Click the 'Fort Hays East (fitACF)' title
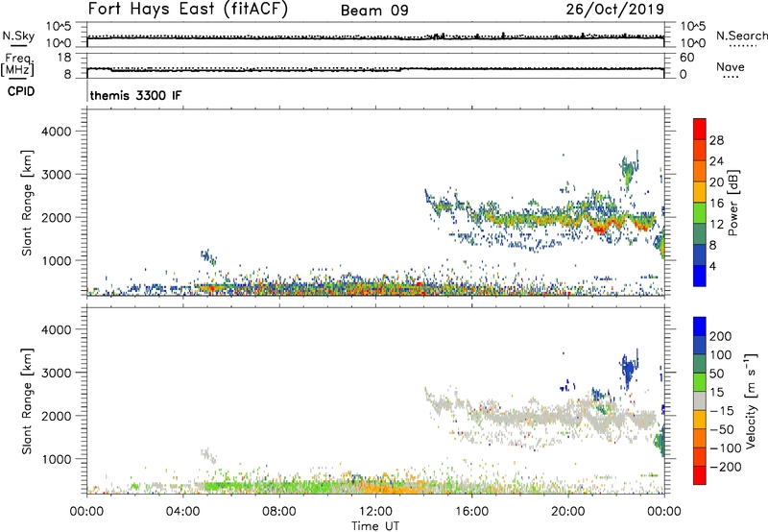 188,9
